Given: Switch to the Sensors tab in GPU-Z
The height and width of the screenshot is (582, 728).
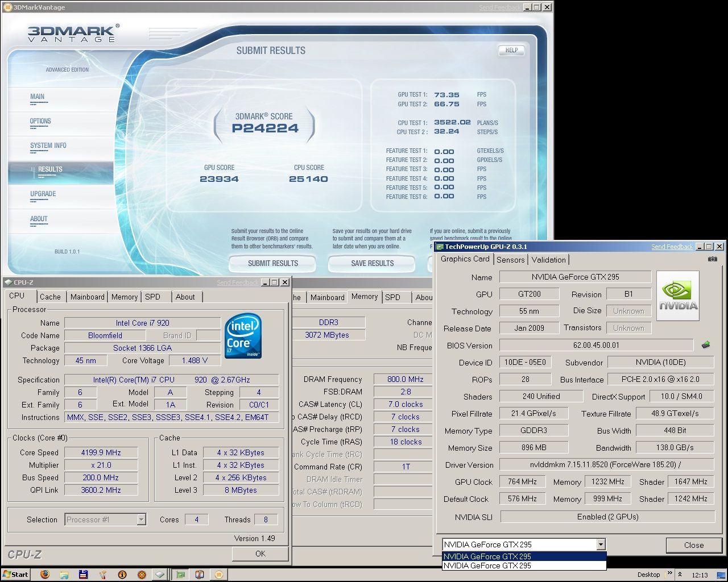Looking at the screenshot, I should [x=510, y=260].
